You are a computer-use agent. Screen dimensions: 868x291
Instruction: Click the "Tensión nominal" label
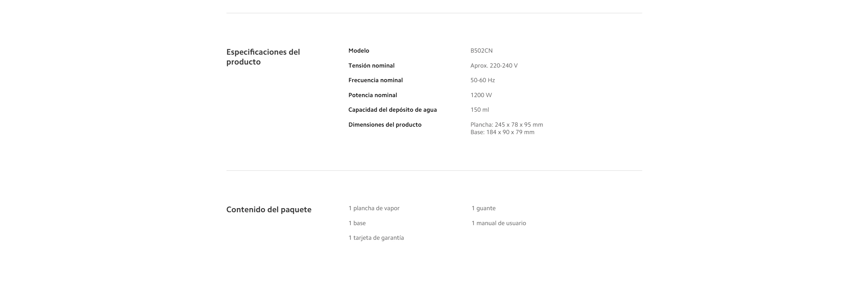pyautogui.click(x=371, y=66)
